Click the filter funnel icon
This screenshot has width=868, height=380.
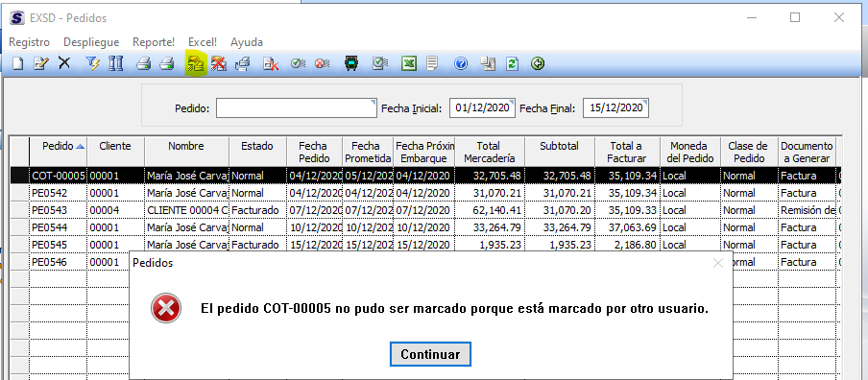tap(92, 64)
